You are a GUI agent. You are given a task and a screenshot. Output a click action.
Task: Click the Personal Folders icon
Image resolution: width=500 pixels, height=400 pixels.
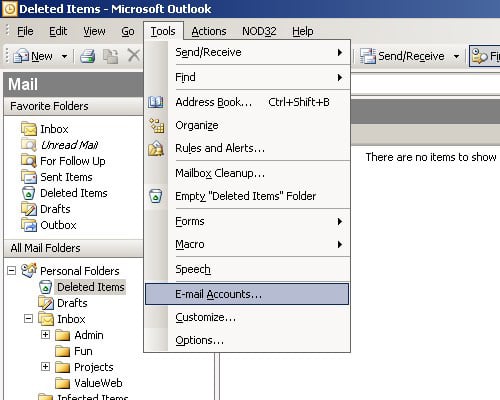pos(29,270)
